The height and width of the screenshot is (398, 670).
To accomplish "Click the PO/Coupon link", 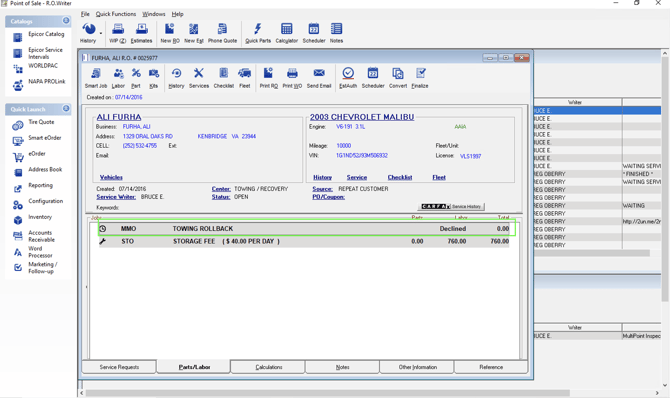I will (x=328, y=197).
